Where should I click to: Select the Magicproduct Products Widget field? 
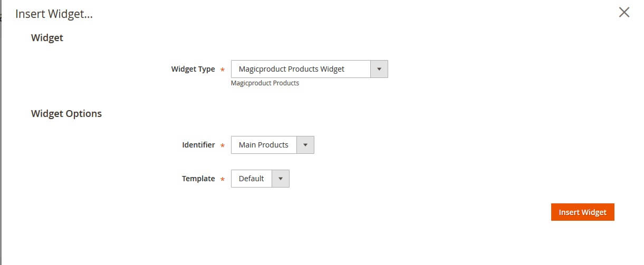(301, 69)
